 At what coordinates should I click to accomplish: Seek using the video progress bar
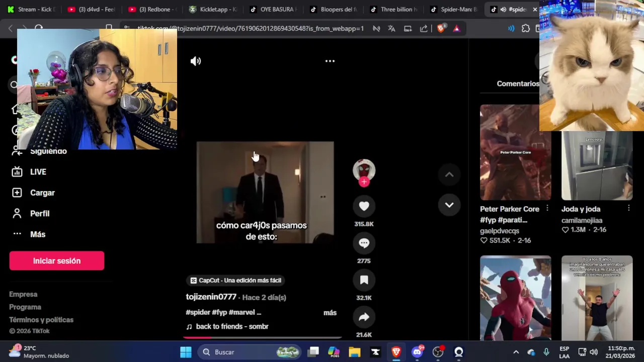(x=262, y=338)
